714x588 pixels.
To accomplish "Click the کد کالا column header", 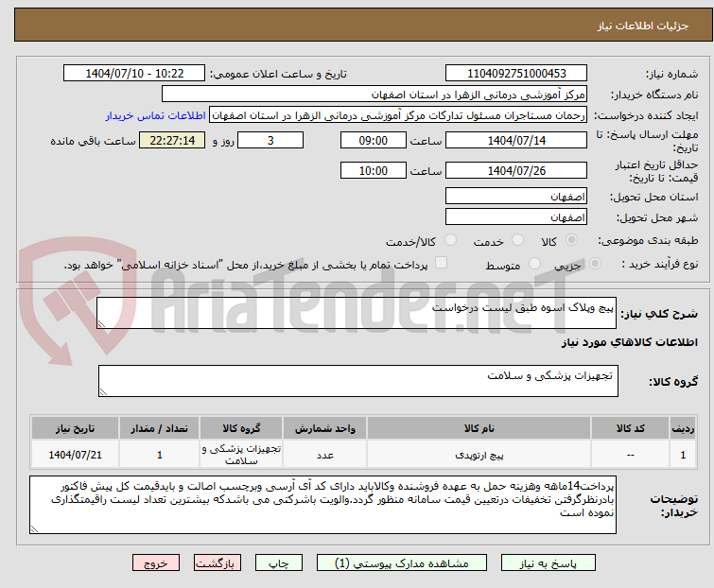I will (x=630, y=428).
